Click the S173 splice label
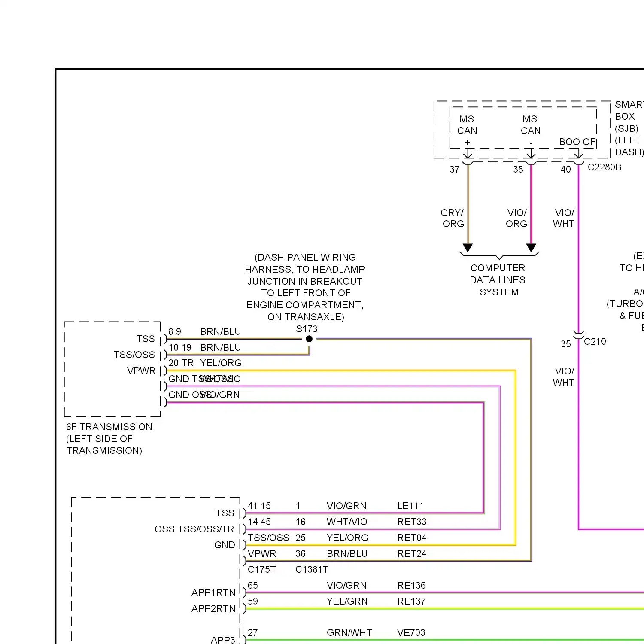 (x=307, y=329)
